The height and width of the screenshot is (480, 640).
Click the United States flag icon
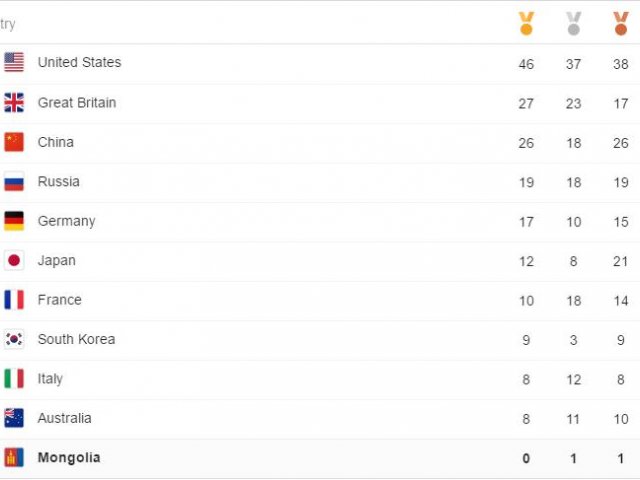pos(14,62)
